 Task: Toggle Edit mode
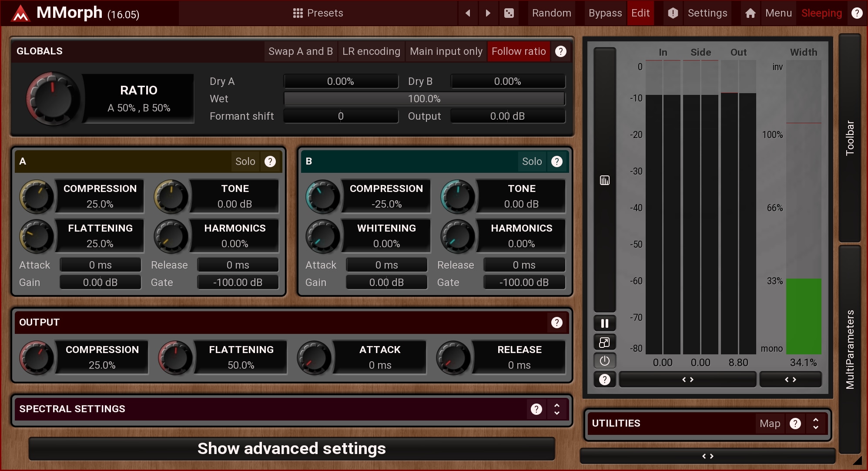640,13
